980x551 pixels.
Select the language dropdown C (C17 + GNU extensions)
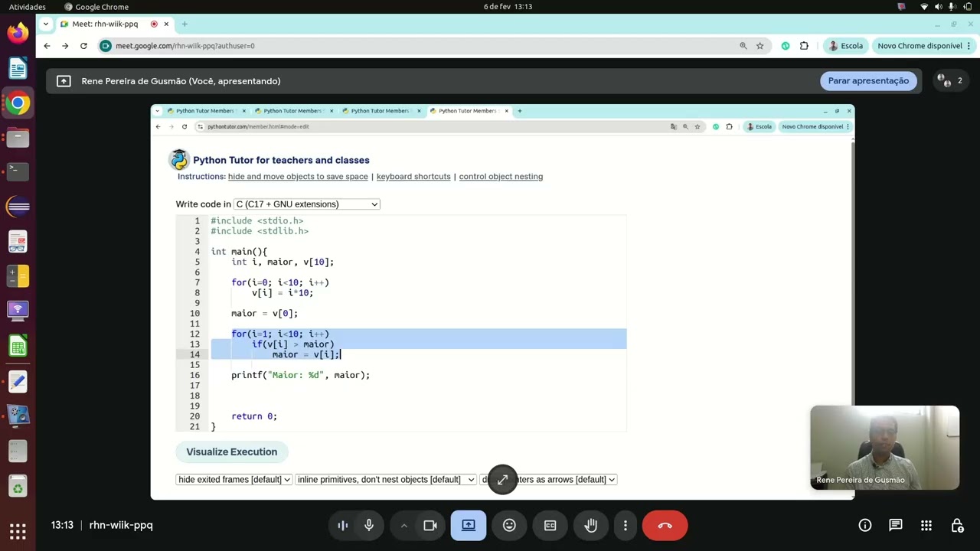point(306,204)
